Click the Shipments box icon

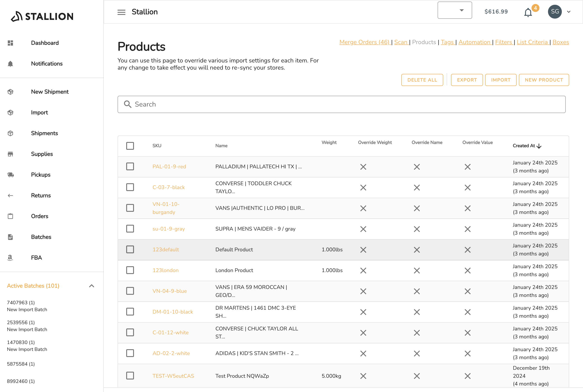click(10, 133)
